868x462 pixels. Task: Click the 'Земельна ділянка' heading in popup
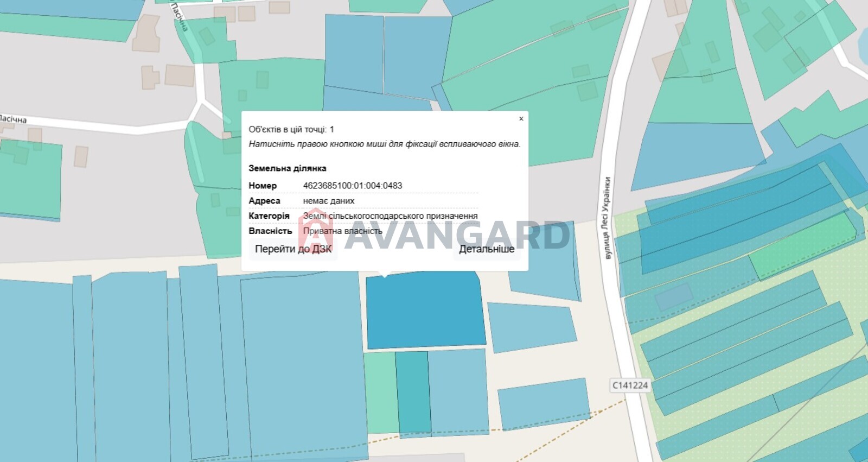287,168
